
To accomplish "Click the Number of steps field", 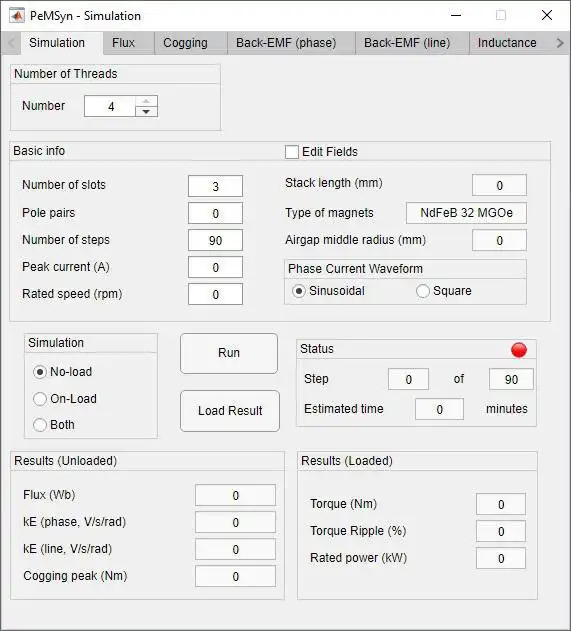I will (215, 240).
